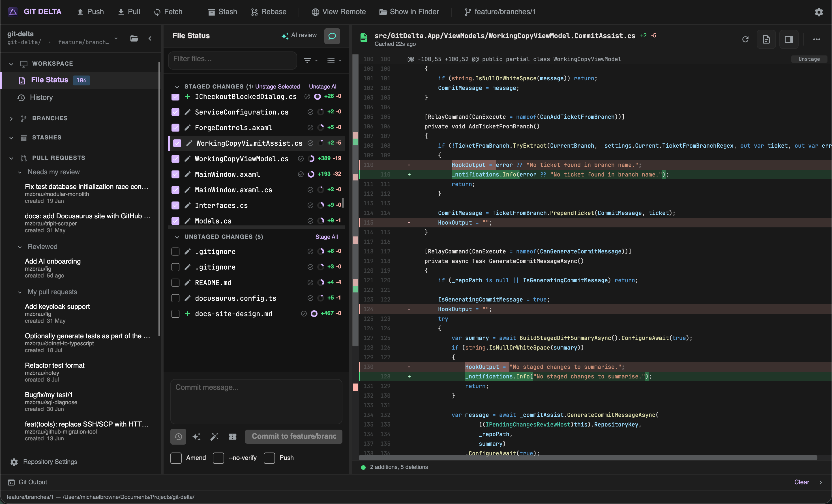Click Commit to feature/branch button
The width and height of the screenshot is (832, 504).
pos(293,436)
